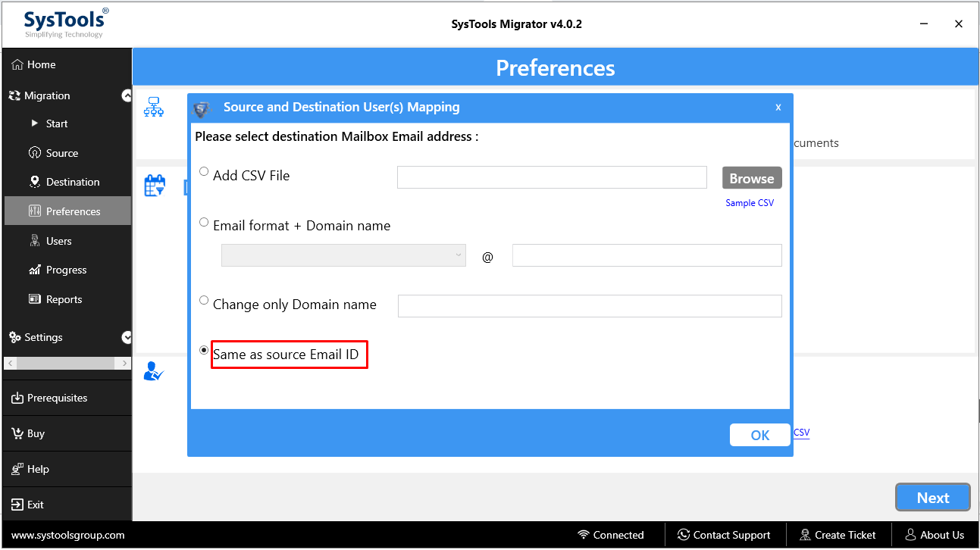Click the Home icon in sidebar
The height and width of the screenshot is (550, 980).
(17, 65)
